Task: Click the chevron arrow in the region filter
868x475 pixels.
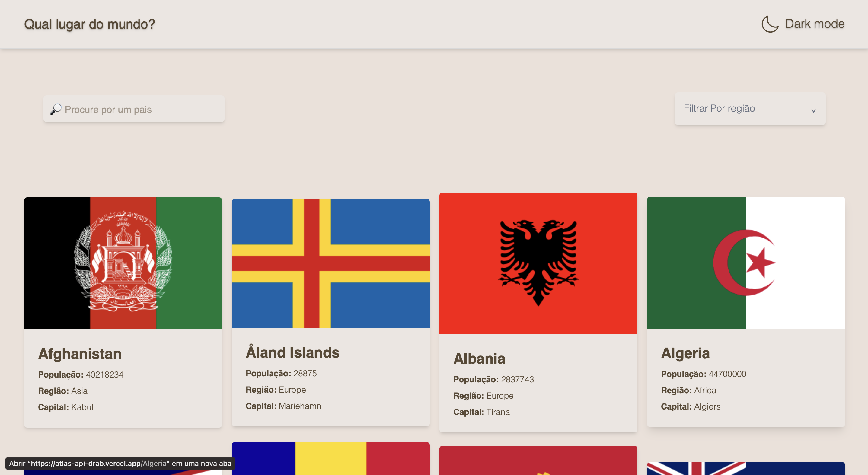Action: coord(813,110)
